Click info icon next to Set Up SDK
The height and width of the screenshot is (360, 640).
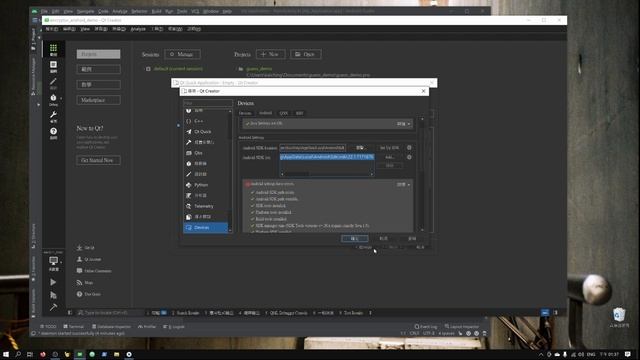point(409,147)
